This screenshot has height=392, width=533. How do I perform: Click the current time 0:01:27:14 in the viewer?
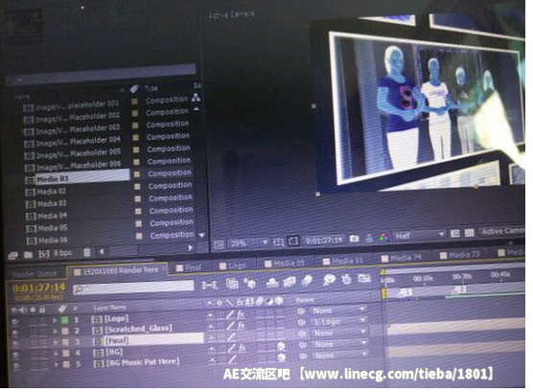coord(324,241)
